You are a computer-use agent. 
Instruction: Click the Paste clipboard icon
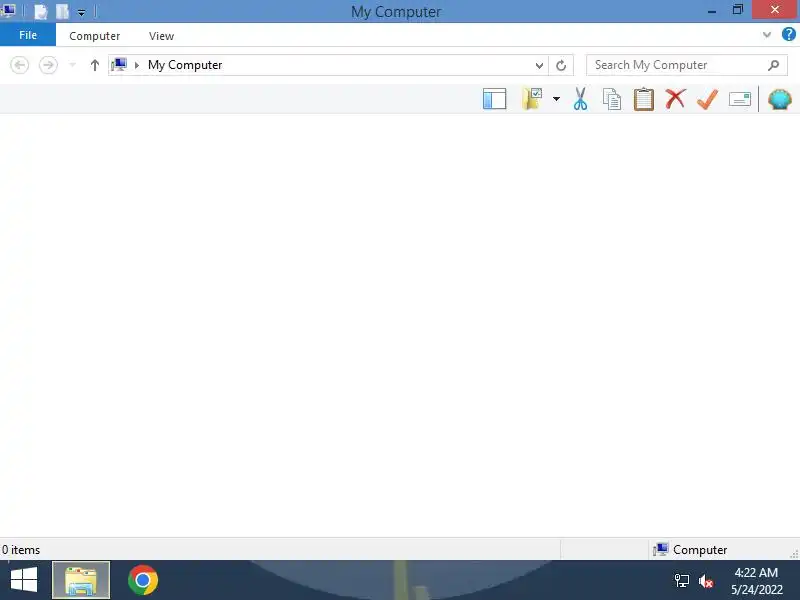[643, 99]
